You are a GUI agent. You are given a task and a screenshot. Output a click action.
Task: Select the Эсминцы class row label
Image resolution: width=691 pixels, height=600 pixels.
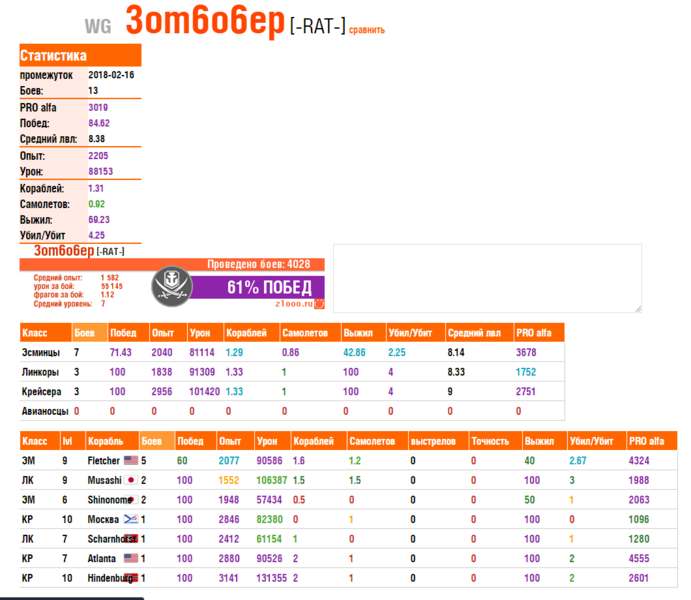coord(41,352)
